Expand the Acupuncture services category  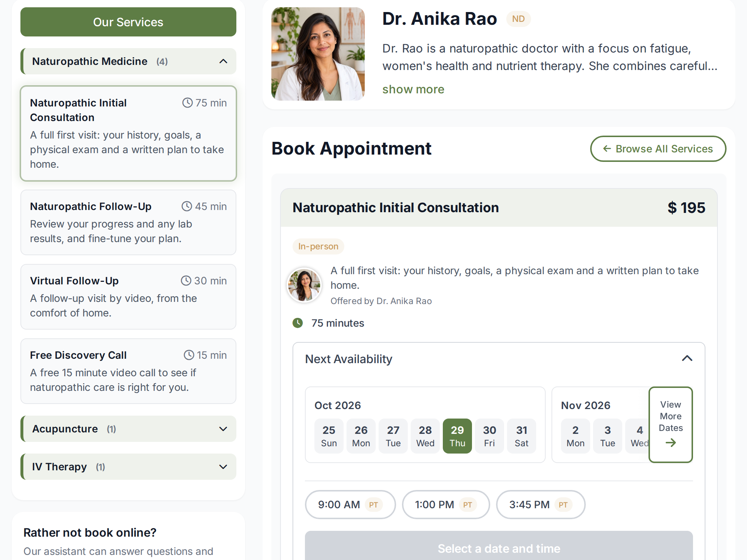coord(128,429)
